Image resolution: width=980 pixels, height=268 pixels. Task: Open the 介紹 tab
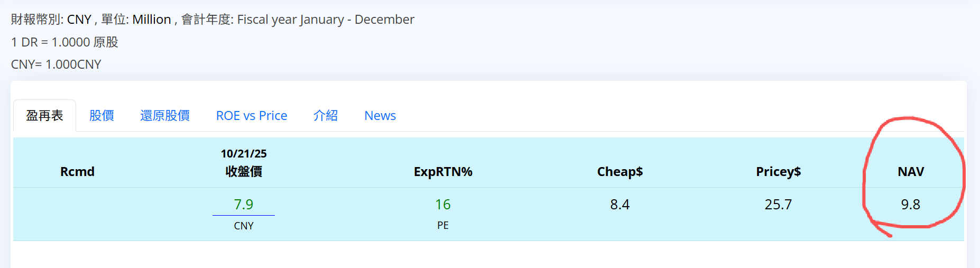pos(326,116)
